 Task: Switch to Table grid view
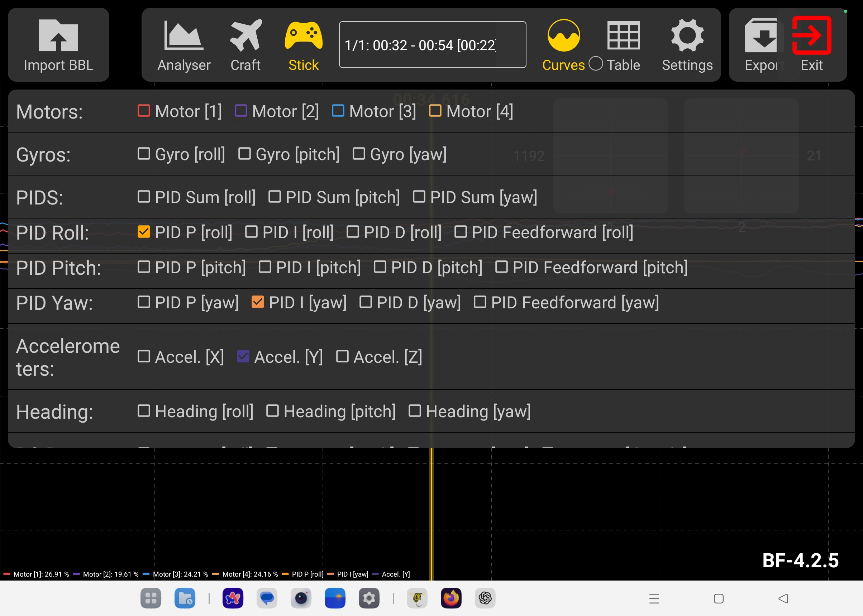coord(623,35)
